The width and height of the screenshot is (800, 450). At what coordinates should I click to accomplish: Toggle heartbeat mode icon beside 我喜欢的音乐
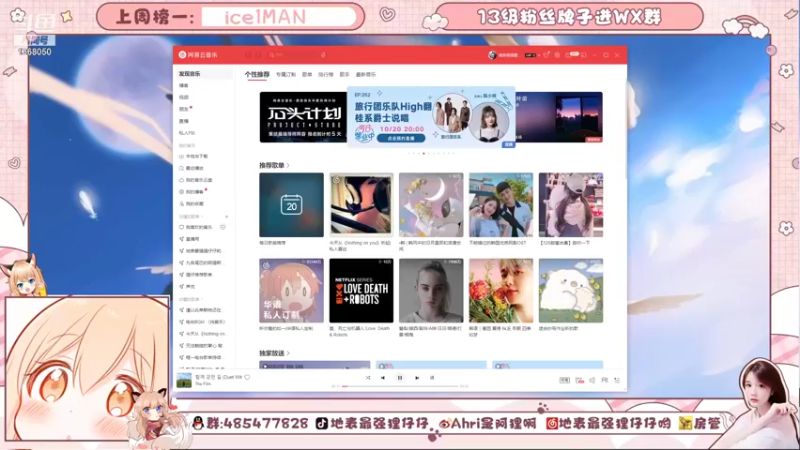[x=223, y=228]
